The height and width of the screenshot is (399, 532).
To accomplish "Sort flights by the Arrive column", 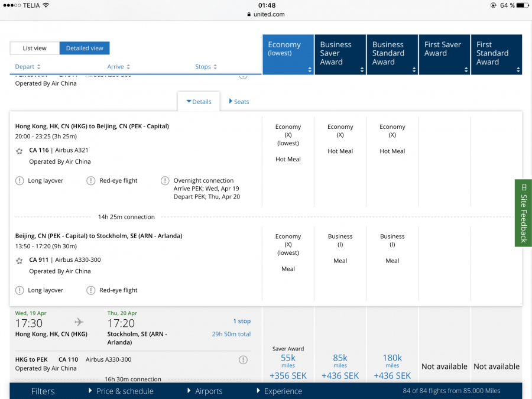I will point(118,67).
